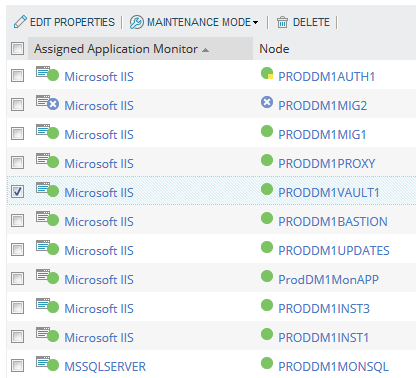Click the Edit Properties pencil icon

[x=20, y=22]
